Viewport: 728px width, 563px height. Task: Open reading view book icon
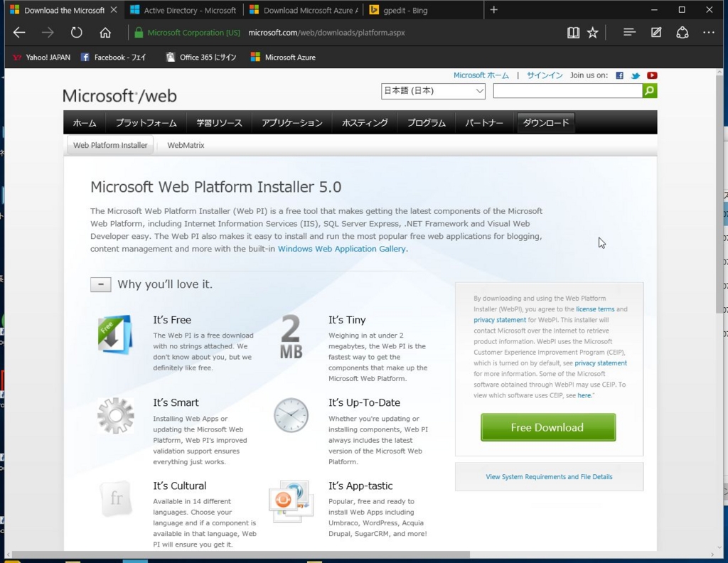point(574,33)
